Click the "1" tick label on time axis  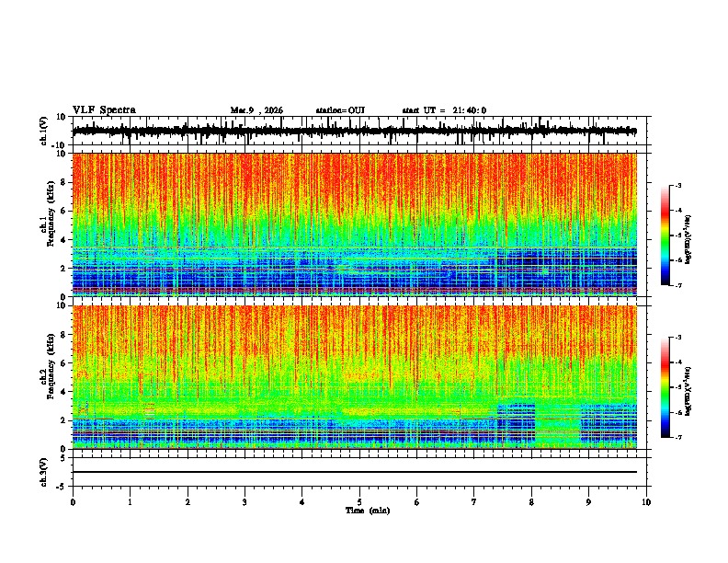click(x=130, y=502)
